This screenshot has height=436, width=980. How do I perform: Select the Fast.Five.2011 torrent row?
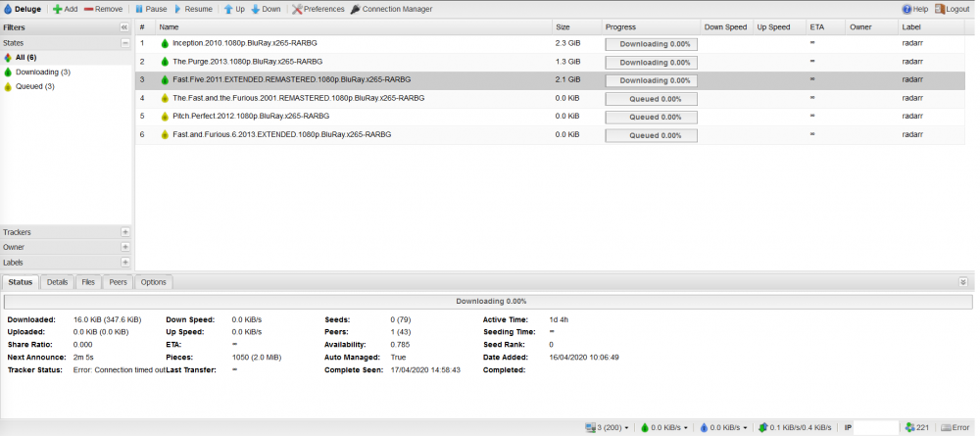[x=550, y=80]
